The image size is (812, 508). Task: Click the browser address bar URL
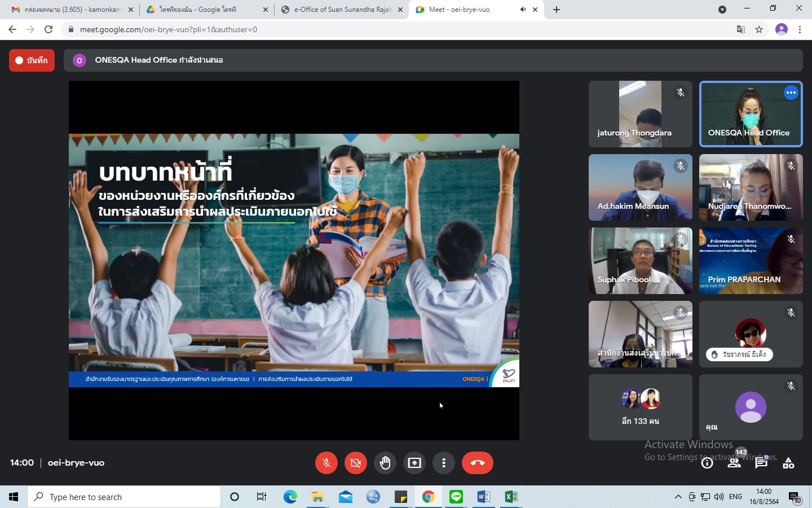point(169,29)
